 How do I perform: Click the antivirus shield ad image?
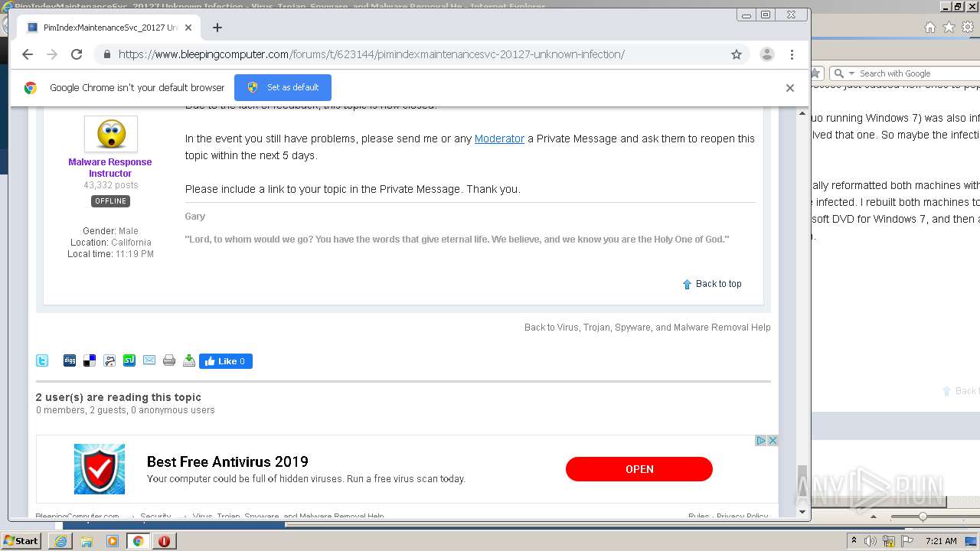pyautogui.click(x=100, y=469)
